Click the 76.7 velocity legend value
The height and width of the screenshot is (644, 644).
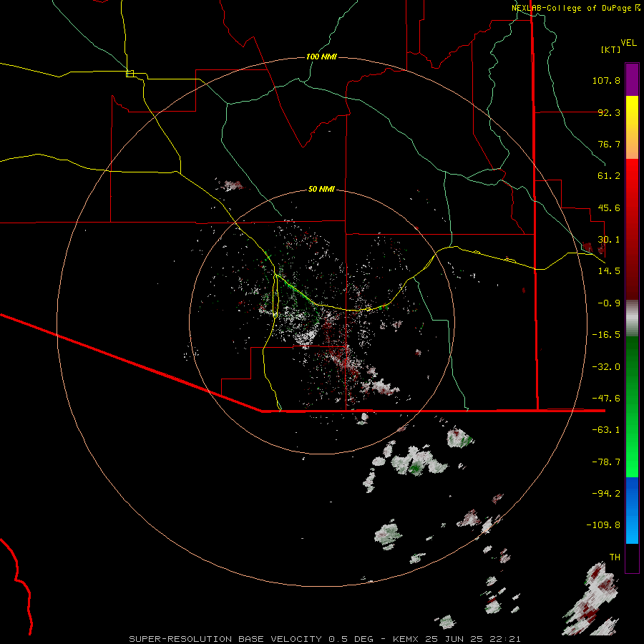click(609, 144)
